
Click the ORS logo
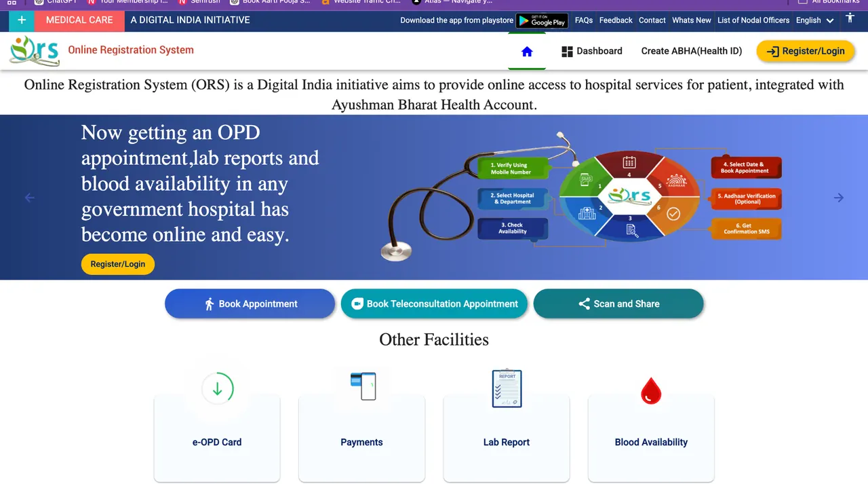point(35,51)
